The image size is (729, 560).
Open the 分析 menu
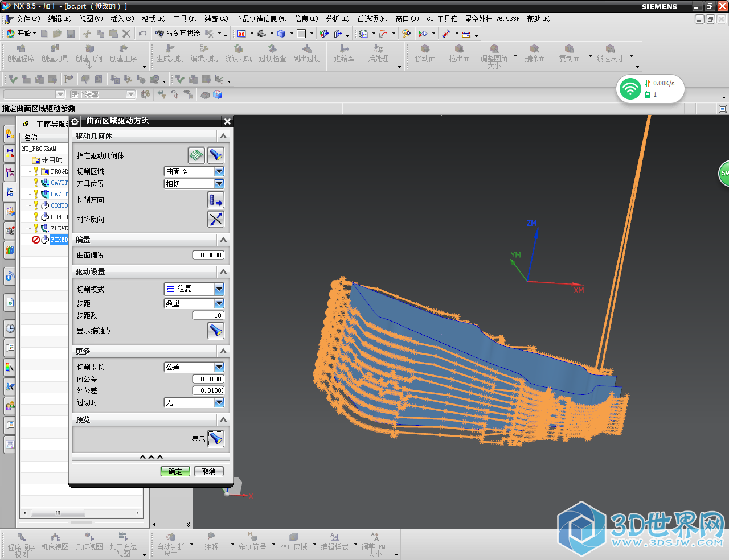coord(338,19)
